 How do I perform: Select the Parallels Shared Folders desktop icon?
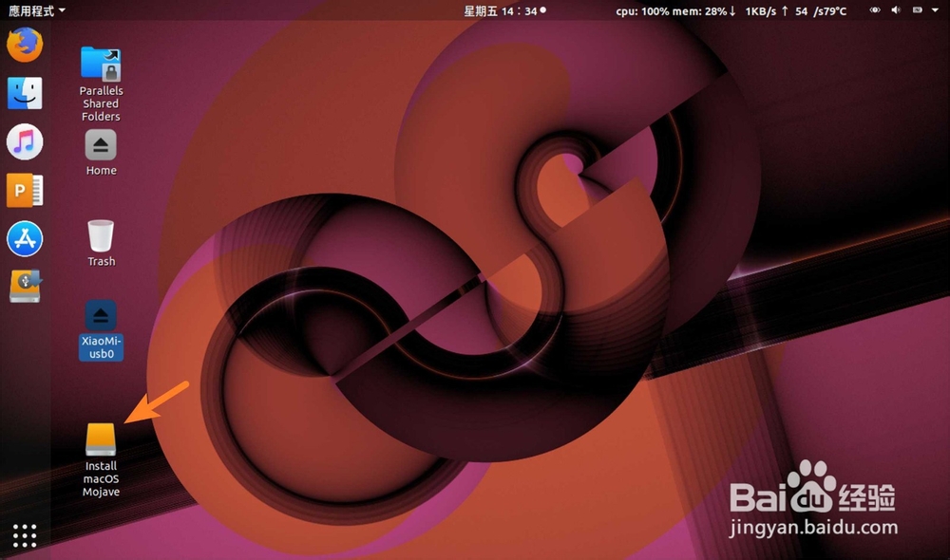[x=101, y=84]
